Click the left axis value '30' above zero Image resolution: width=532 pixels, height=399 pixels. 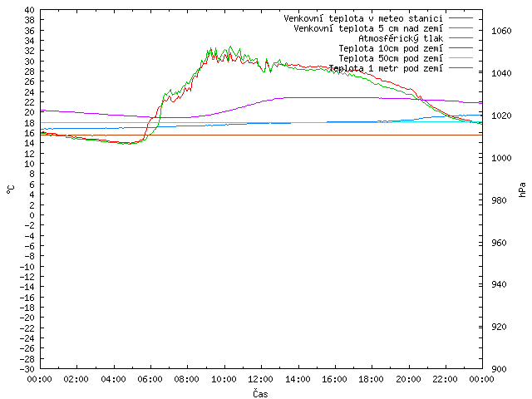coord(30,61)
